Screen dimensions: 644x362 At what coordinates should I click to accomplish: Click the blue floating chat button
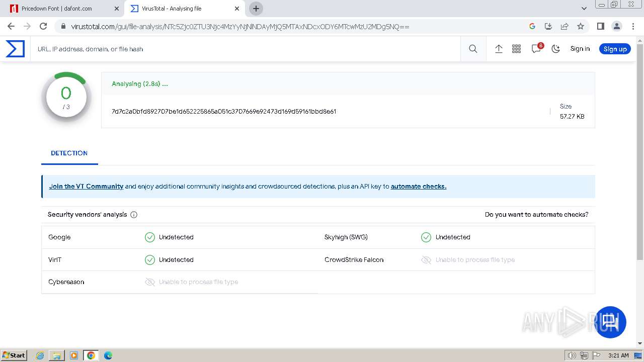(611, 322)
